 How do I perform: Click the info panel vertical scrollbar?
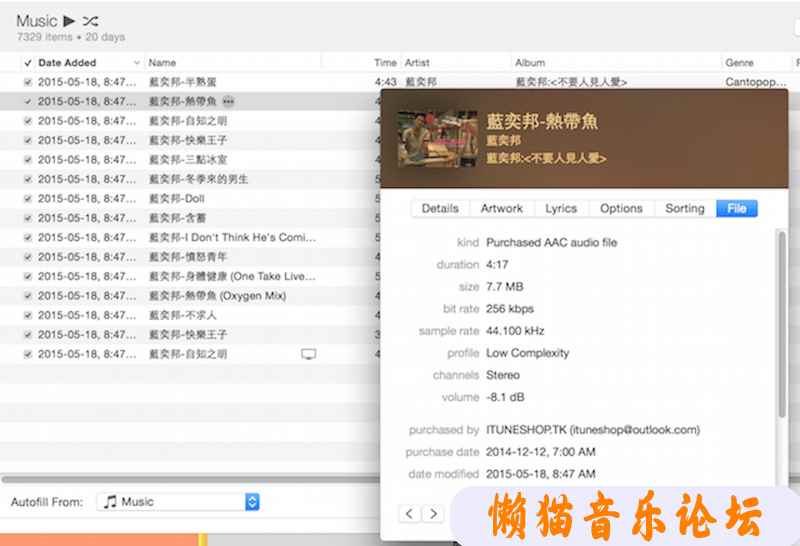click(782, 325)
